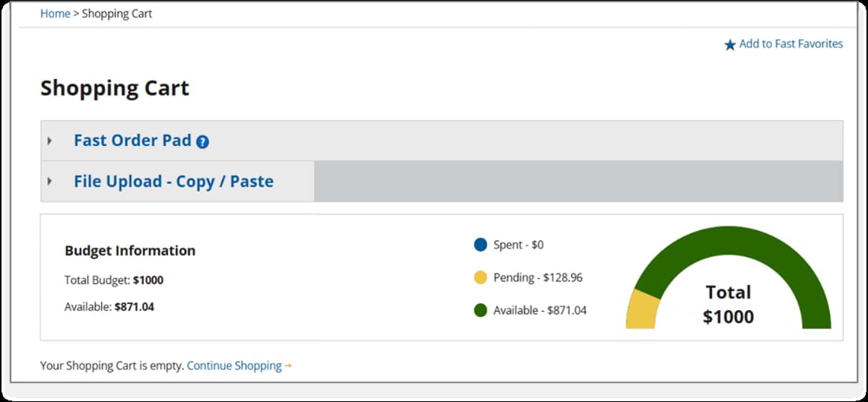The height and width of the screenshot is (402, 868).
Task: Click the Spent - $0 legend label
Action: pos(518,245)
